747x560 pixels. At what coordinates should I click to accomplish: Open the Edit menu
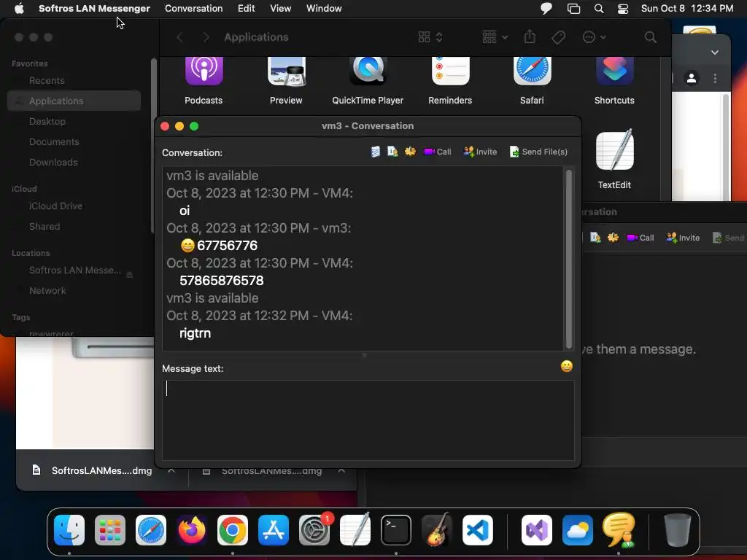click(x=247, y=8)
